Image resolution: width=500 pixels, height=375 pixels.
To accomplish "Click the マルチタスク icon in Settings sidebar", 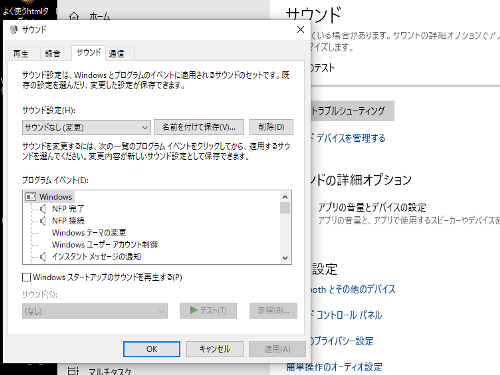I will coord(73,370).
